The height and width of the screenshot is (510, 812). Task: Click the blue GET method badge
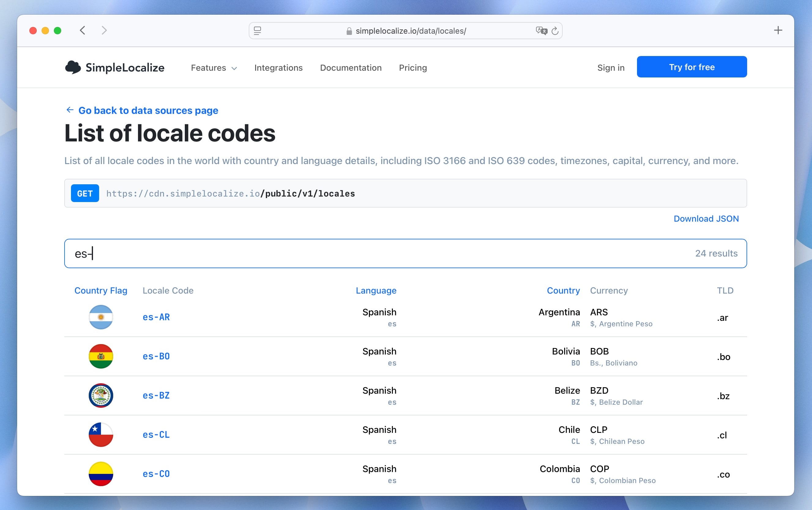(x=85, y=193)
